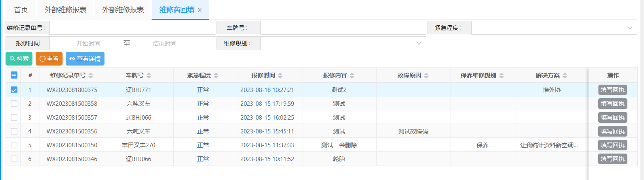Image resolution: width=644 pixels, height=180 pixels.
Task: Click sort icon next to 报修时间 header
Action: [x=280, y=75]
